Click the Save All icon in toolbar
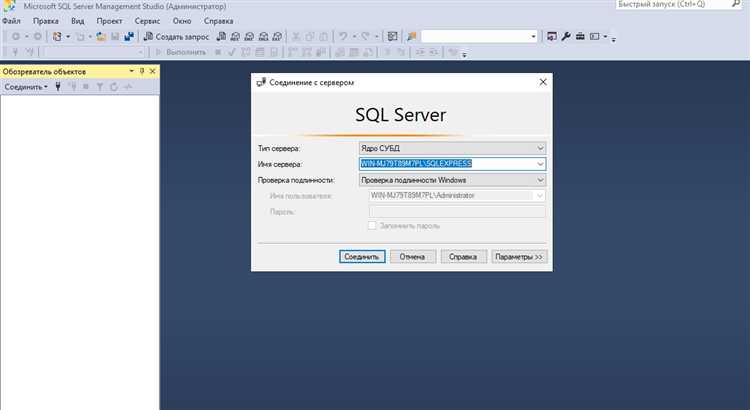Image resolution: width=750 pixels, height=410 pixels. 130,36
